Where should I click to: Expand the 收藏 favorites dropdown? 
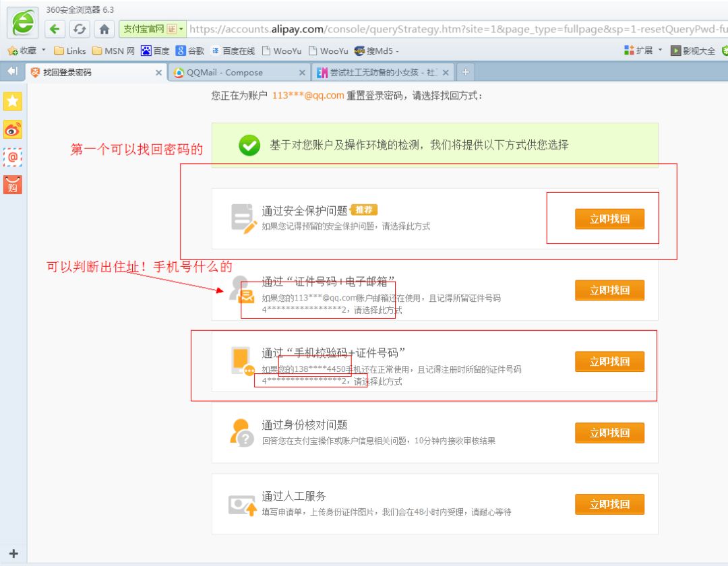tap(44, 51)
